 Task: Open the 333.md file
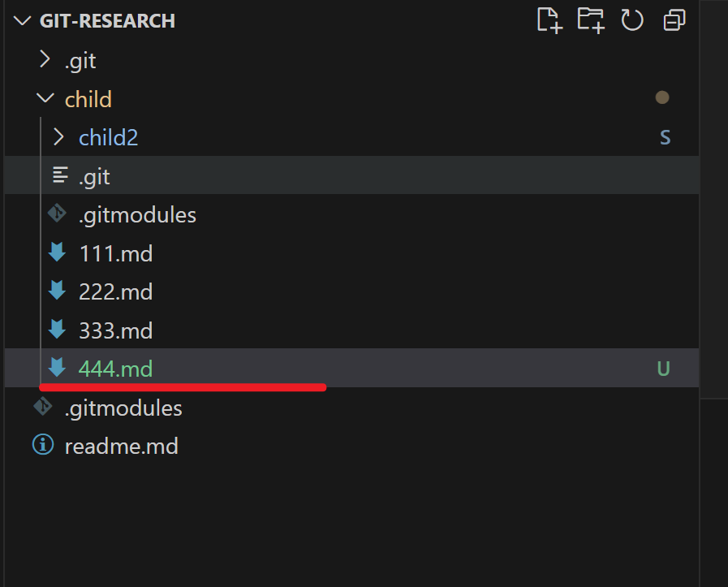pyautogui.click(x=115, y=330)
